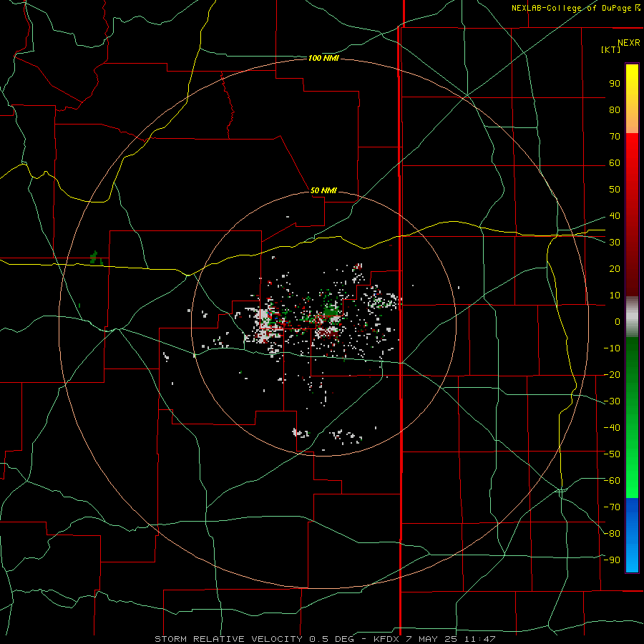Click the -80 value on velocity scale
This screenshot has width=644, height=644.
pyautogui.click(x=612, y=534)
